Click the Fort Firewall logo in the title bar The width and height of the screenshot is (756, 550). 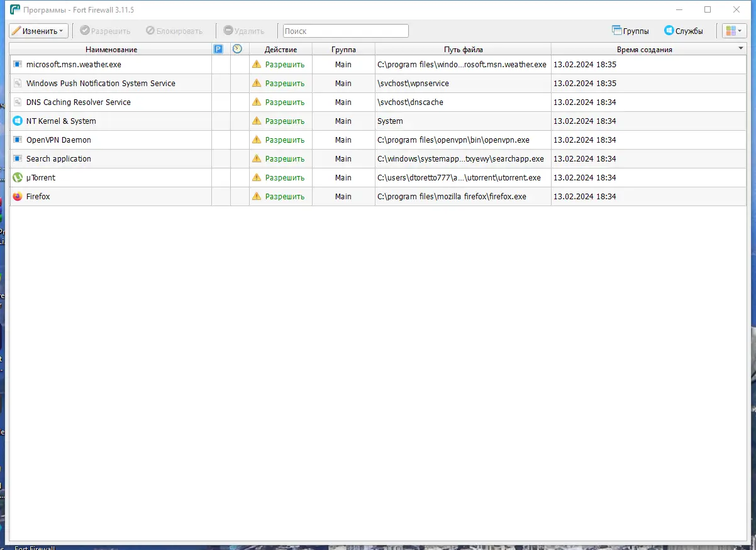click(x=15, y=9)
